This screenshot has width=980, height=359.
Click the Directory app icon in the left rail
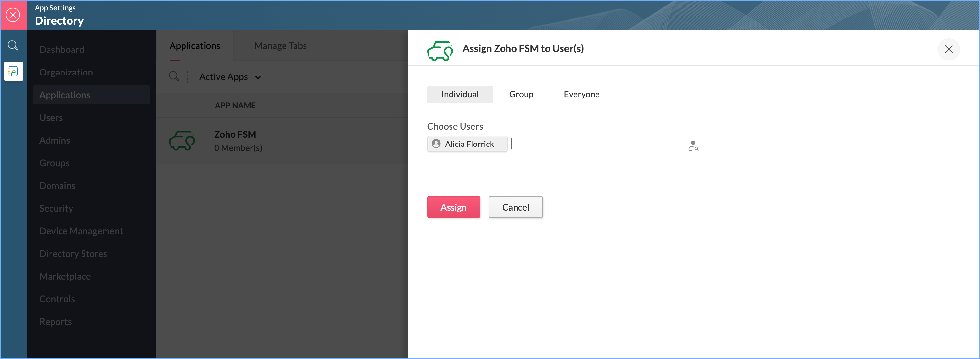pos(13,71)
